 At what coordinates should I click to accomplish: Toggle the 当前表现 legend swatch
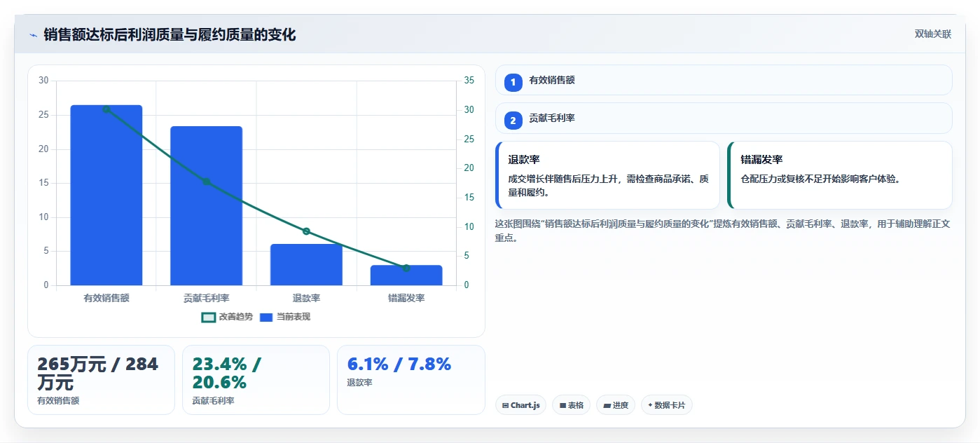tap(265, 317)
